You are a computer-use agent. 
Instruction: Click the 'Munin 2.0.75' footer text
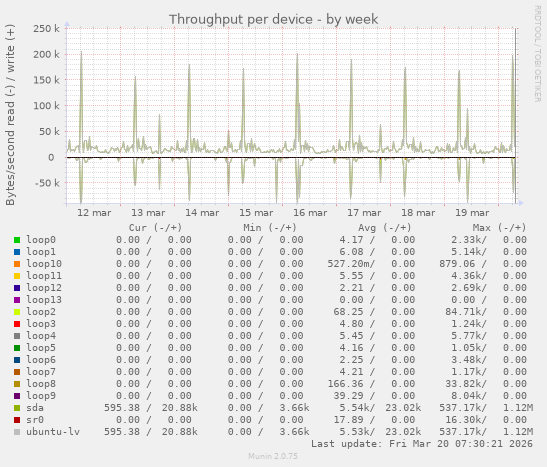click(273, 456)
